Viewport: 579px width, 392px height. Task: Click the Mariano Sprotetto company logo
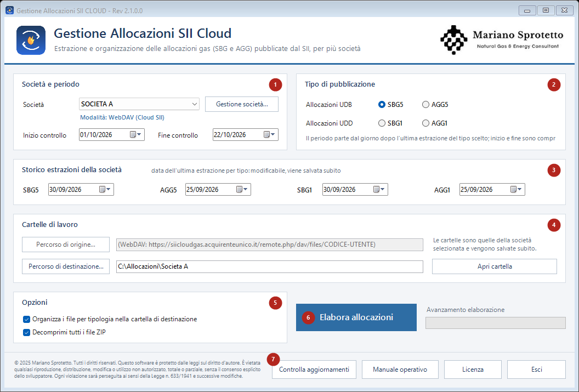[x=502, y=40]
